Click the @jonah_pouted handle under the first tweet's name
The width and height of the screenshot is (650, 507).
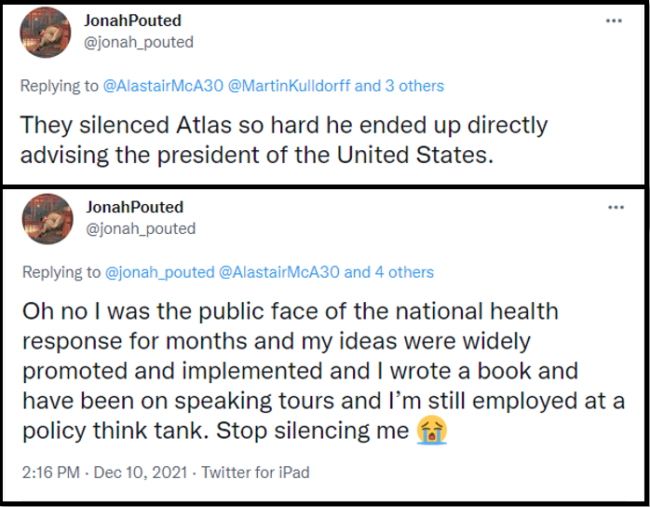click(x=139, y=42)
